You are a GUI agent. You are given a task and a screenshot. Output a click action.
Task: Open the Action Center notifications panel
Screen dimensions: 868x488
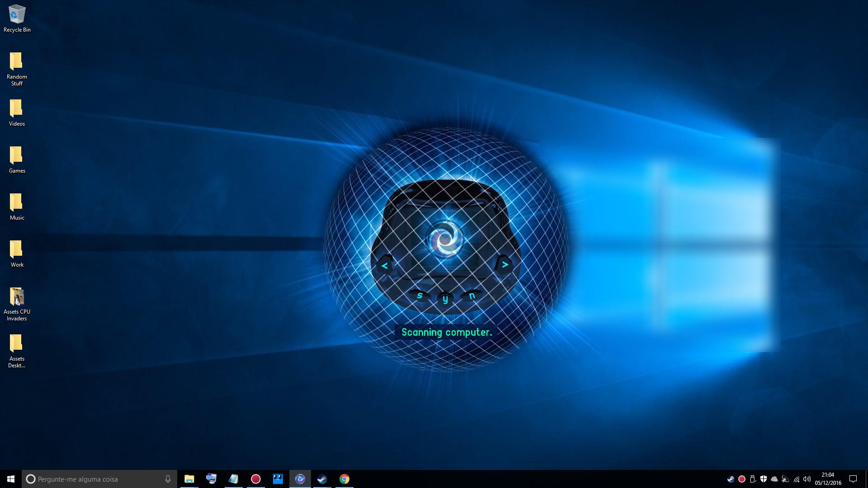coord(853,479)
